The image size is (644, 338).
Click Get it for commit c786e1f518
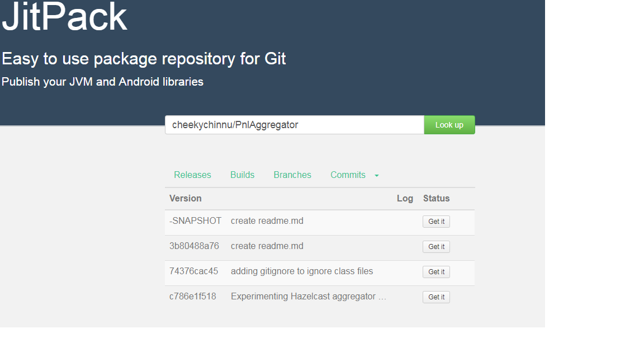(x=436, y=297)
